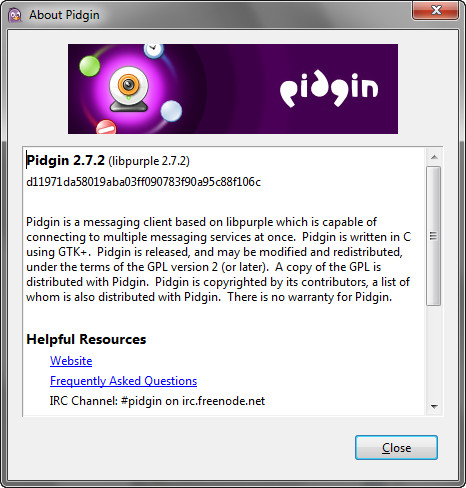This screenshot has height=488, width=466.
Task: Click the white pidgin logo text
Action: [329, 89]
